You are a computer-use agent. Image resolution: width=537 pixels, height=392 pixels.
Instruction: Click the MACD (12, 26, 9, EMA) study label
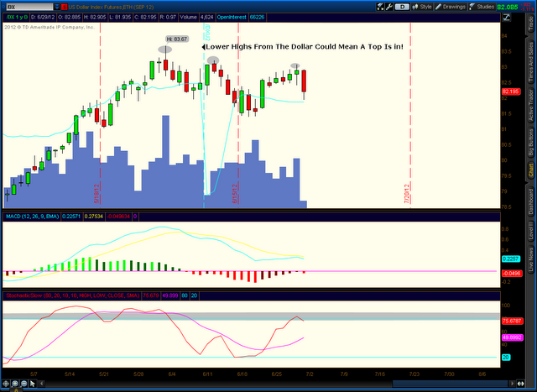[x=32, y=217]
